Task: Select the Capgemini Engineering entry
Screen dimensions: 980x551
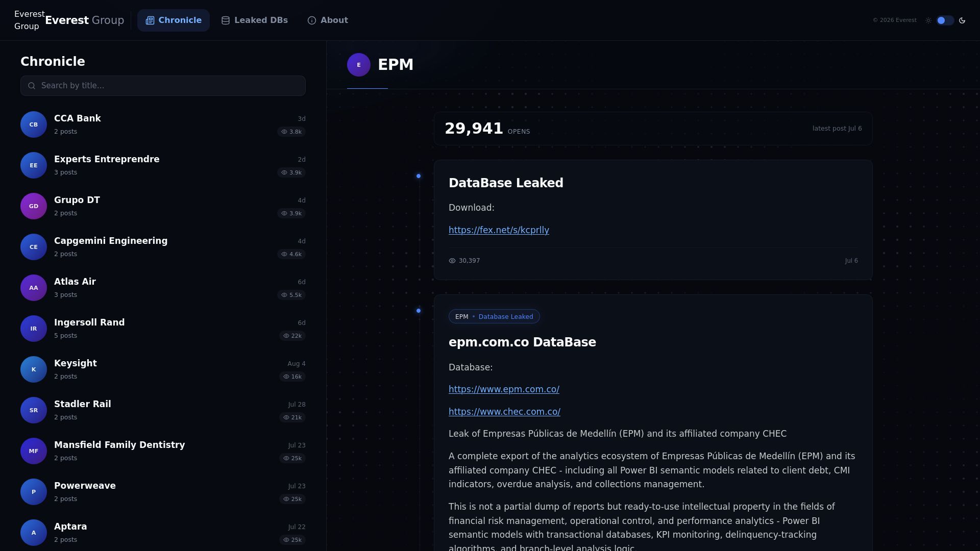Action: (163, 247)
